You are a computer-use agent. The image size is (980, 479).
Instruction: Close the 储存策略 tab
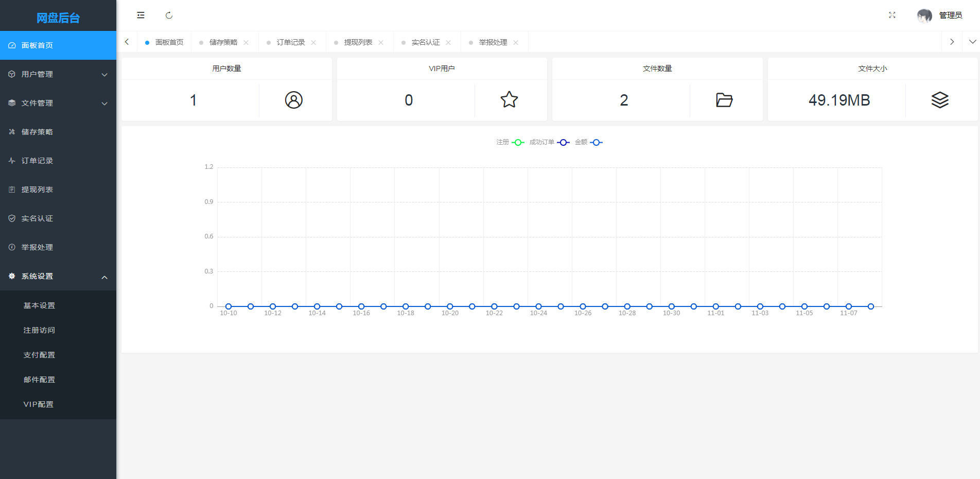[246, 43]
